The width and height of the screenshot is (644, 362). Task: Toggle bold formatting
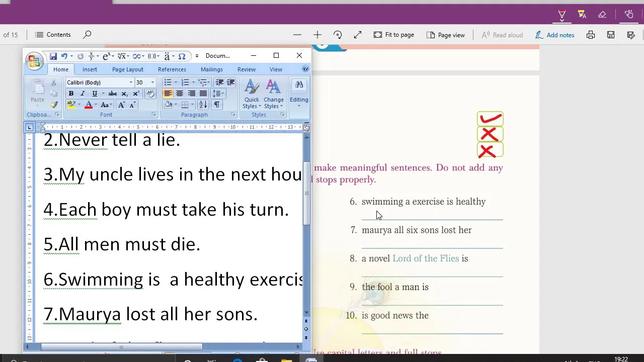point(71,94)
